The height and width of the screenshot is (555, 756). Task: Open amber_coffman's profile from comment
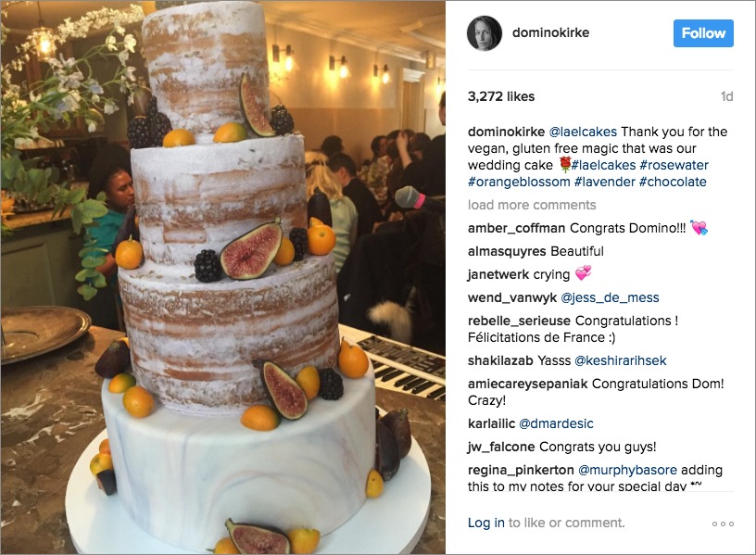pos(516,228)
